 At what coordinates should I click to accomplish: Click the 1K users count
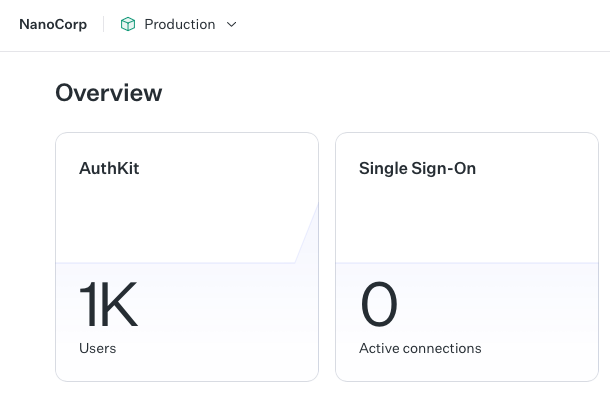tap(108, 305)
